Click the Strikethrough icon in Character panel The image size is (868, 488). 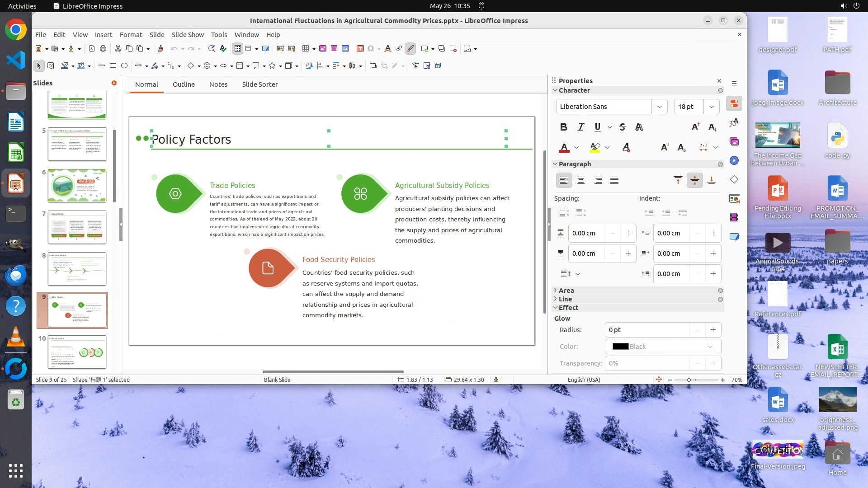623,127
